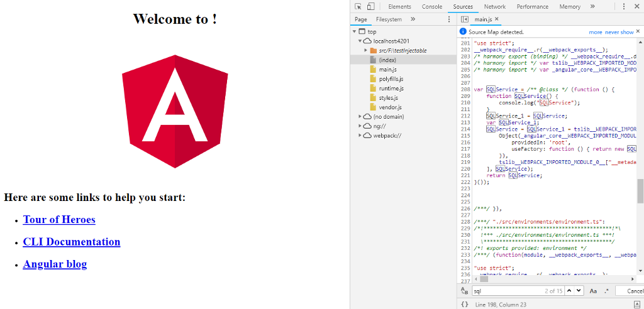The width and height of the screenshot is (644, 309).
Task: Open the Angular blog link
Action: click(x=55, y=264)
